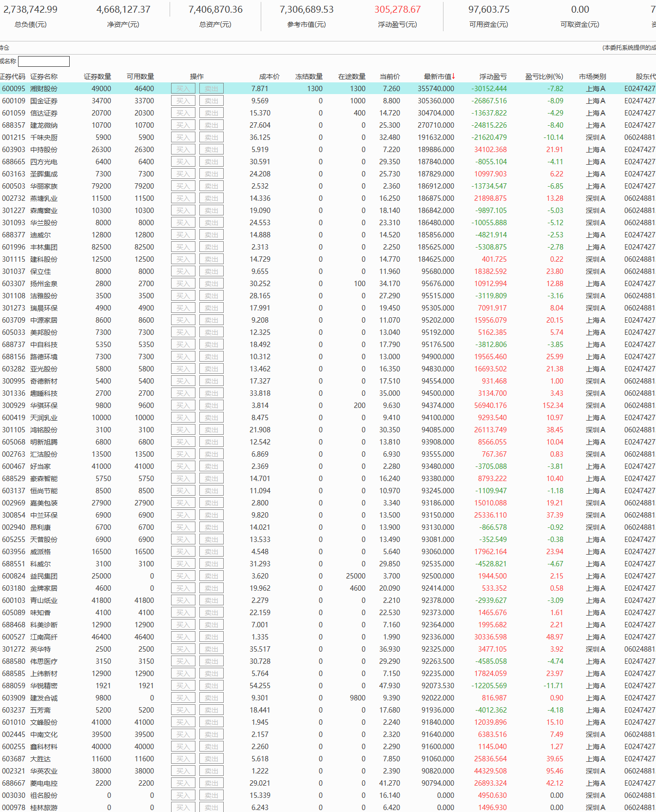Select the 祖名股份 stock name
This screenshot has height=812, width=656.
[44, 795]
